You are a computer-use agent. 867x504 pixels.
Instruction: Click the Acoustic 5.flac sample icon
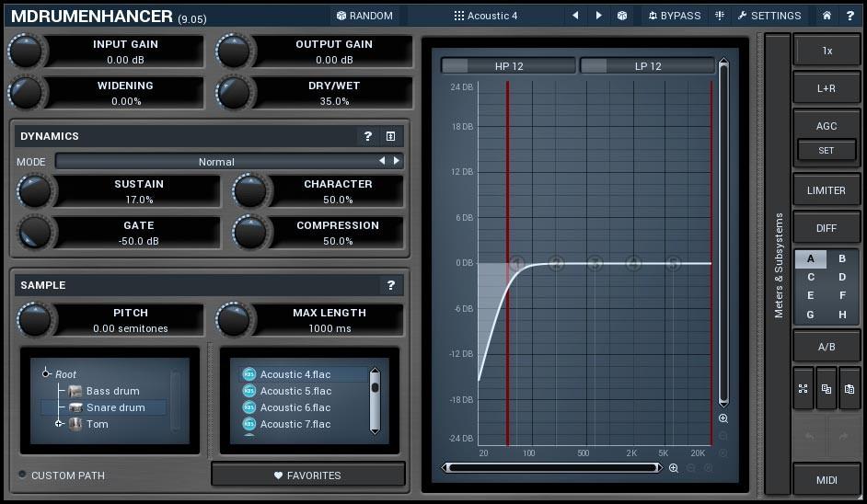pyautogui.click(x=249, y=391)
